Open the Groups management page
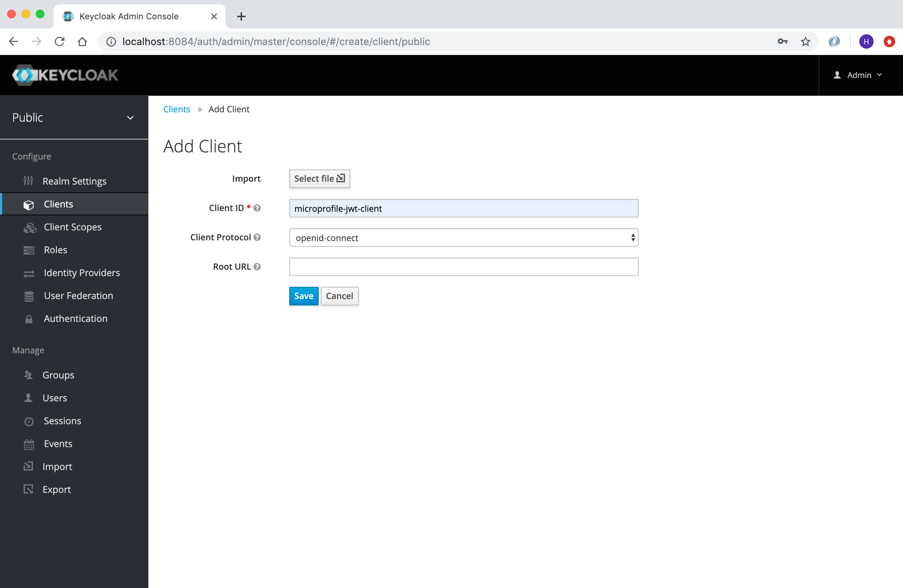 click(59, 374)
